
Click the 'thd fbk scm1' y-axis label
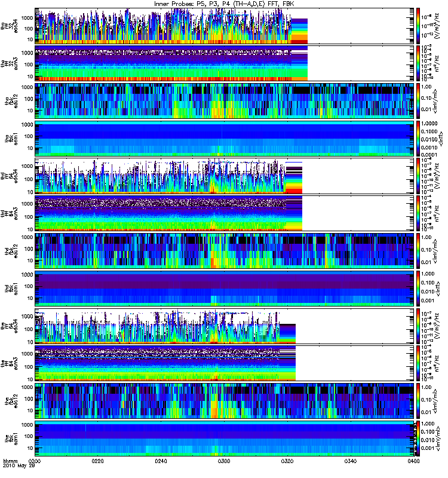click(11, 289)
